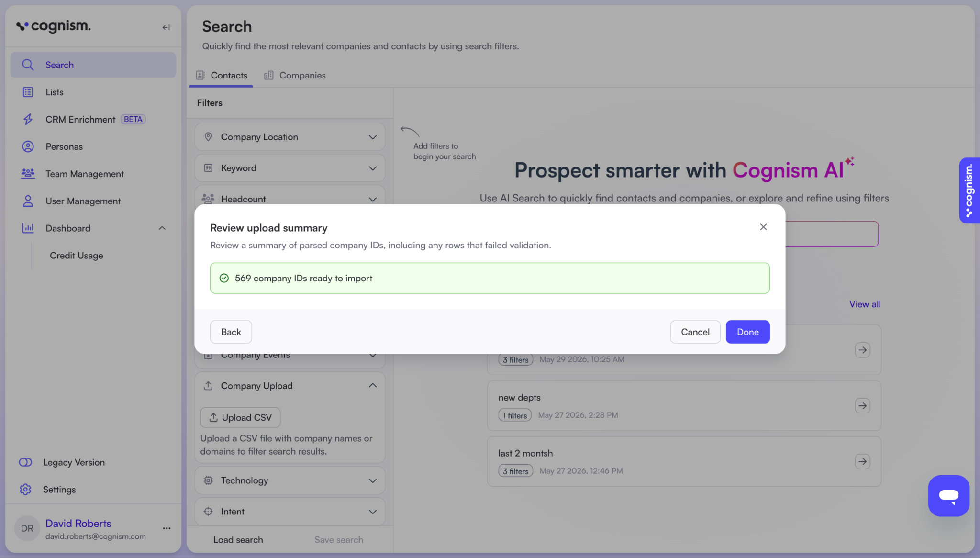Click the Team Management people icon
The width and height of the screenshot is (980, 558).
click(28, 174)
